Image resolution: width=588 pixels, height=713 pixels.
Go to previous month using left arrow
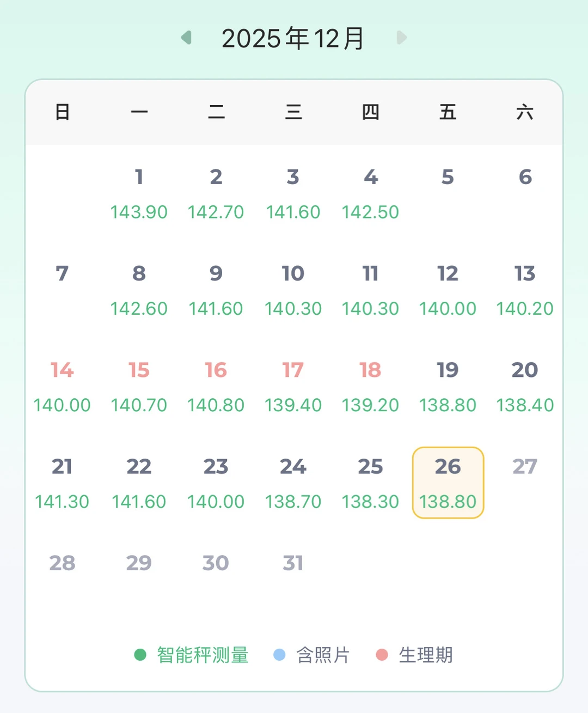click(x=187, y=38)
